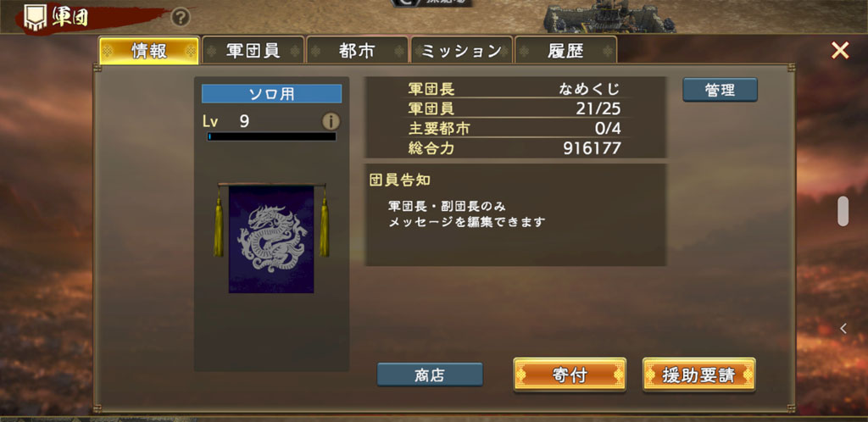Screen dimensions: 868x422
Task: Select the dragon emblem banner
Action: pyautogui.click(x=271, y=238)
